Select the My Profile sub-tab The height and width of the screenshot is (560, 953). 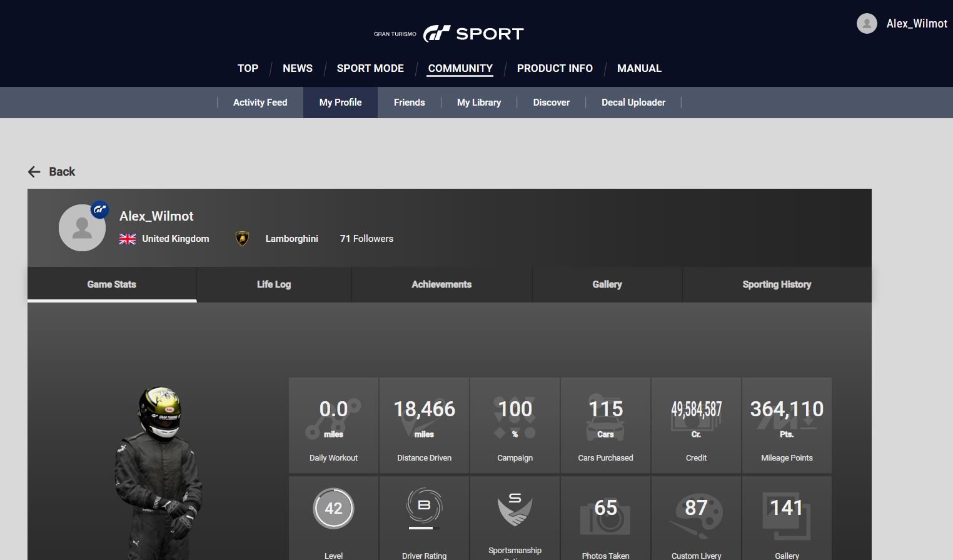click(x=340, y=102)
